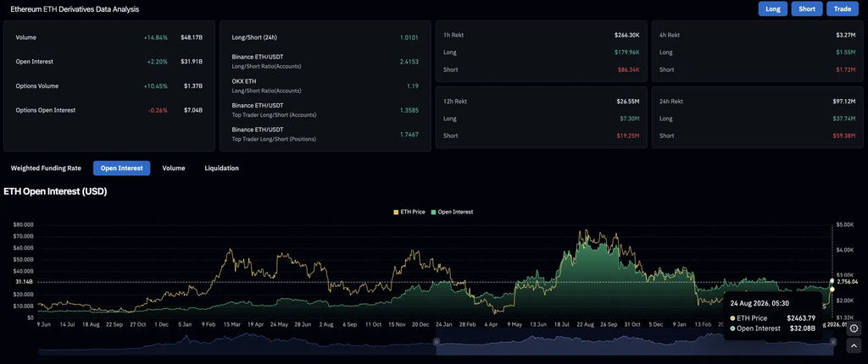Click the alert report icon button
Image resolution: width=868 pixels, height=364 pixels.
[854, 328]
